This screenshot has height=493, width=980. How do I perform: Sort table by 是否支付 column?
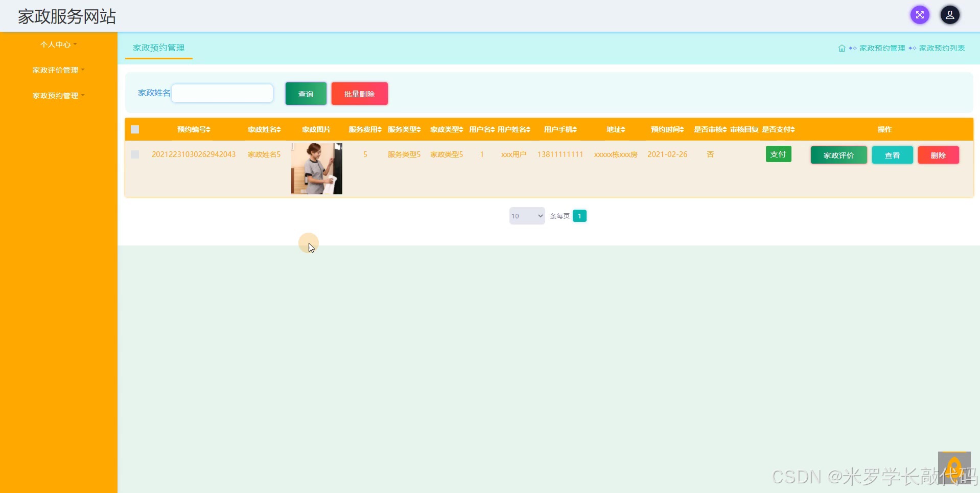[x=778, y=129]
